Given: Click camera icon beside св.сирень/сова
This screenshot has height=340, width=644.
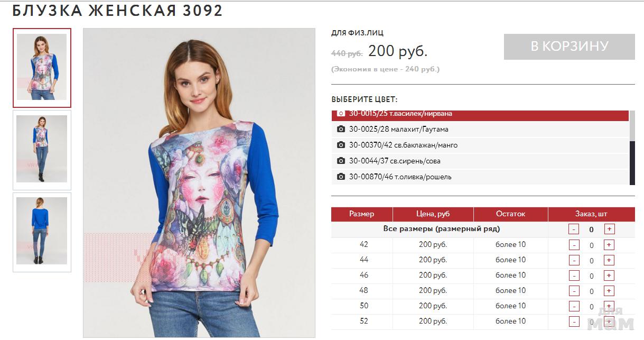Looking at the screenshot, I should [x=341, y=161].
